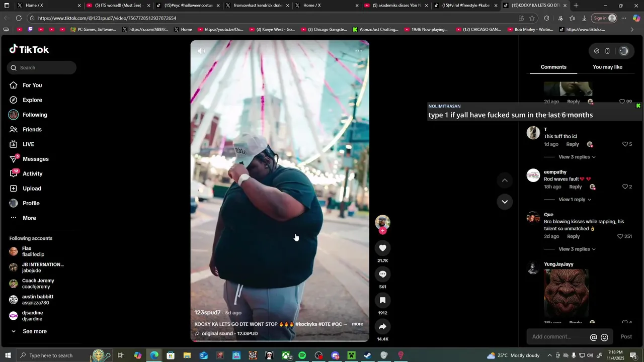
Task: Open the video's three-dot options menu
Action: [x=358, y=51]
